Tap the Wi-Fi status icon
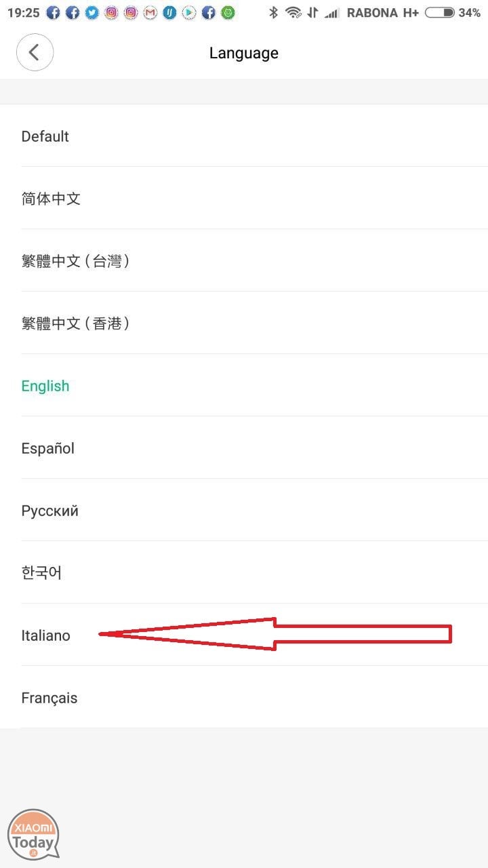488x868 pixels. (x=293, y=12)
